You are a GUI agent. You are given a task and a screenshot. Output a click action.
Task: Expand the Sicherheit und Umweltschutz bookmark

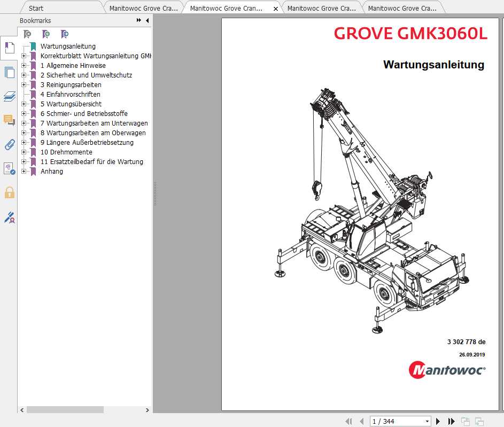click(26, 75)
